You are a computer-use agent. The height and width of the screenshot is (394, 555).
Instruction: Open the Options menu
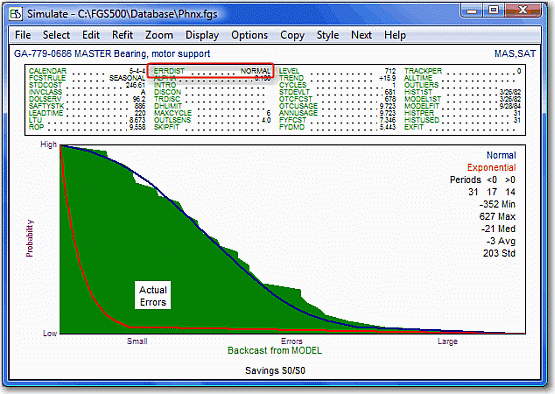(250, 35)
